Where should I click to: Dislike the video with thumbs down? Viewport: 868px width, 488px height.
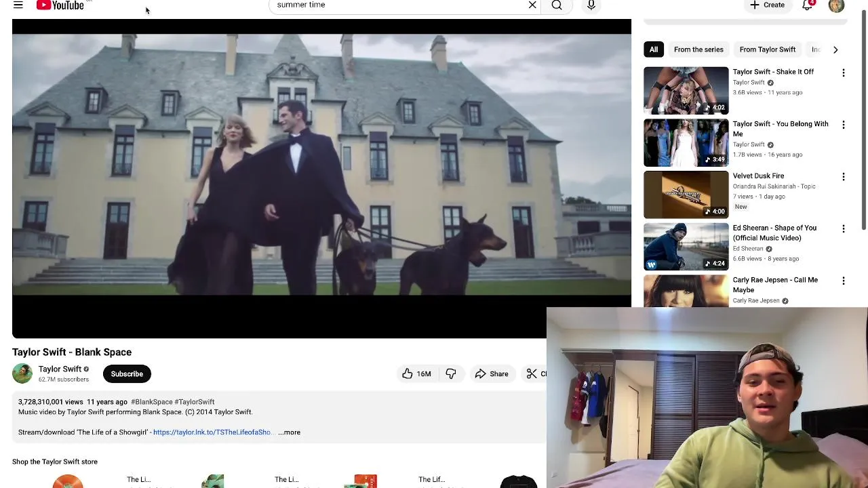451,373
